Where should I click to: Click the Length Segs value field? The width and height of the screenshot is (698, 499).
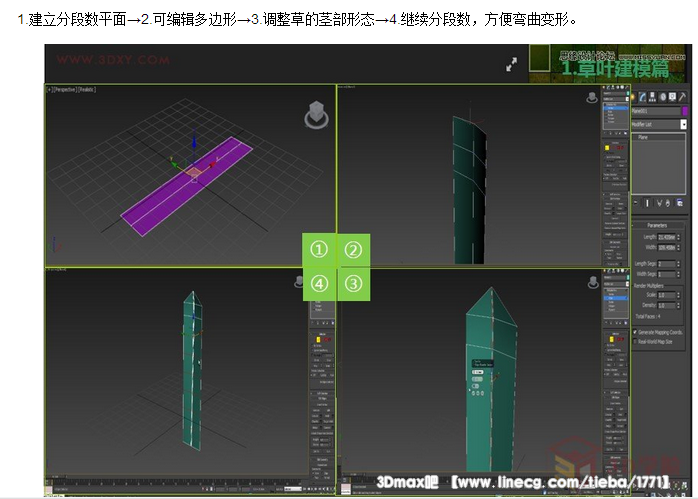pos(666,264)
